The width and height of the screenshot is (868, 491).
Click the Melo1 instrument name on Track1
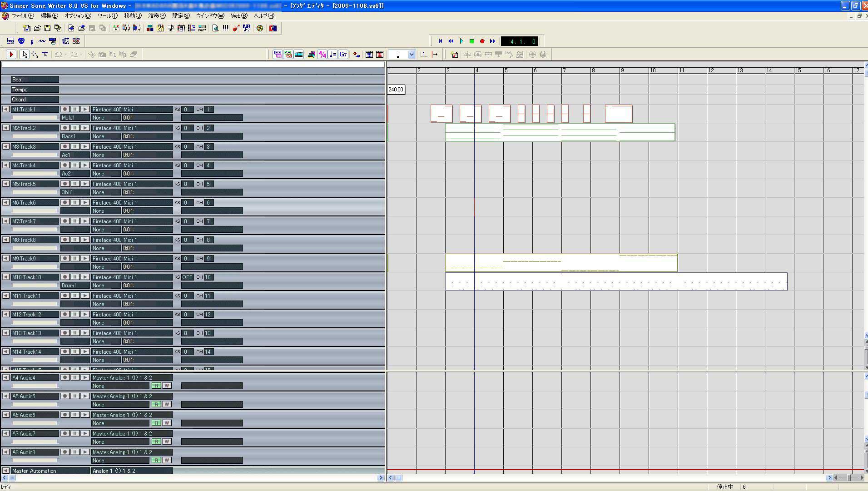coord(75,117)
